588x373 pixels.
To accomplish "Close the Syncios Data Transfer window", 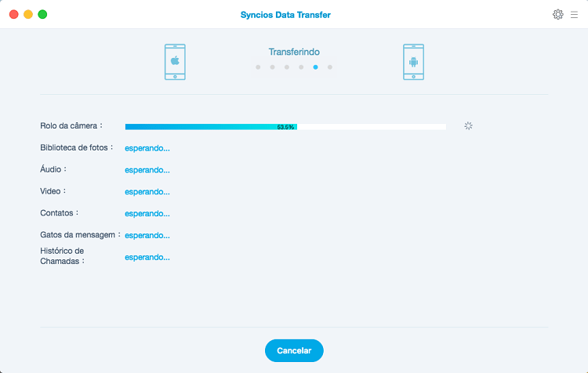I will pyautogui.click(x=13, y=14).
